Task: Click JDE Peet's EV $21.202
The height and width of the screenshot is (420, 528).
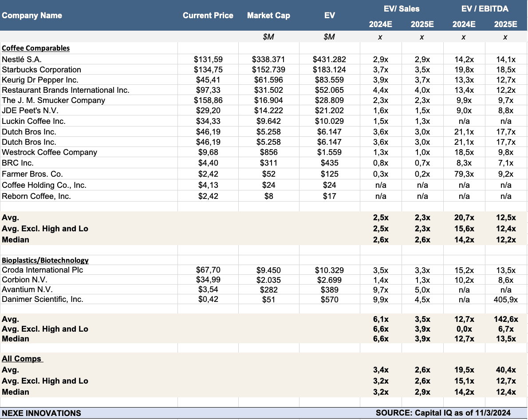Action: click(329, 111)
